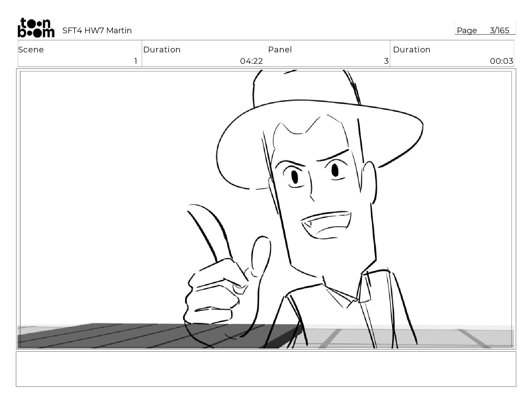The height and width of the screenshot is (411, 532).
Task: Click the page number '3/165'
Action: pyautogui.click(x=499, y=31)
